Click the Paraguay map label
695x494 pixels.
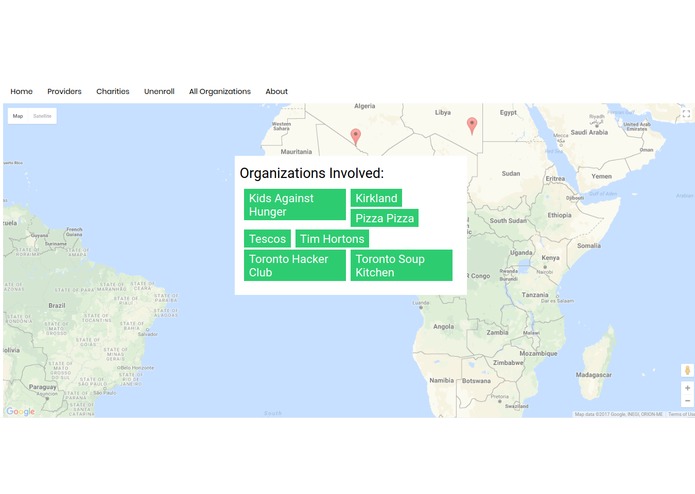pyautogui.click(x=43, y=387)
